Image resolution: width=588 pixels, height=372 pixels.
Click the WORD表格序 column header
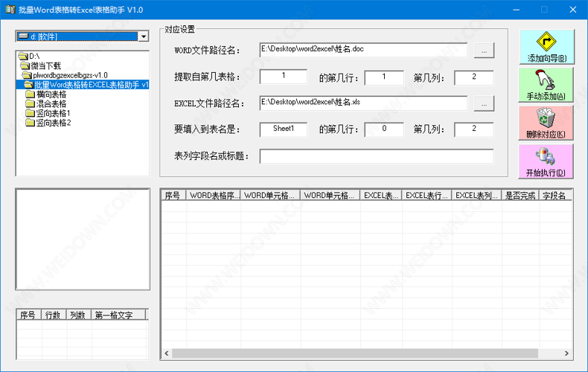click(214, 196)
